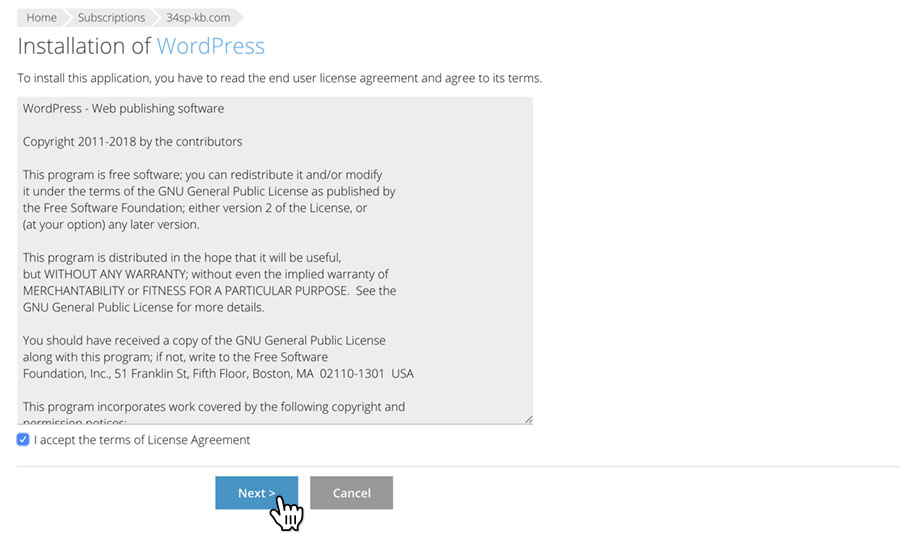Proceed with the Next > button
This screenshot has width=900, height=540.
point(257,493)
